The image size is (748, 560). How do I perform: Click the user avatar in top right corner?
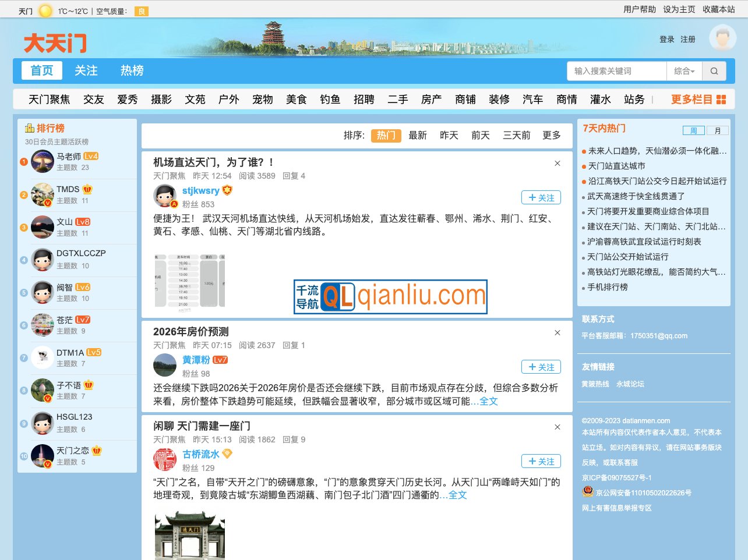coord(722,37)
